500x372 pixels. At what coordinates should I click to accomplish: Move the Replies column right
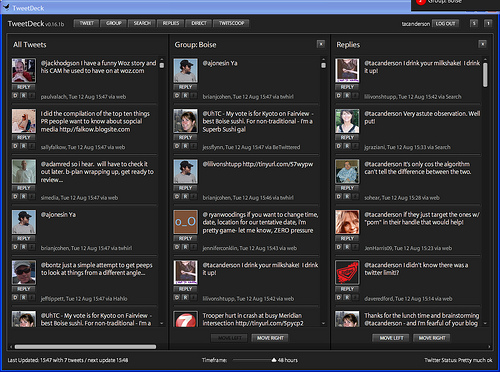(x=432, y=338)
